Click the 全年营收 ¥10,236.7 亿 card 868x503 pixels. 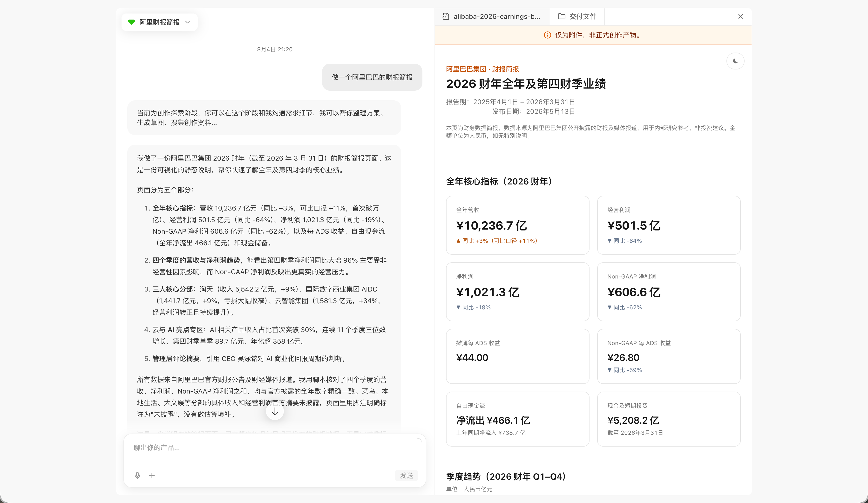pyautogui.click(x=517, y=225)
